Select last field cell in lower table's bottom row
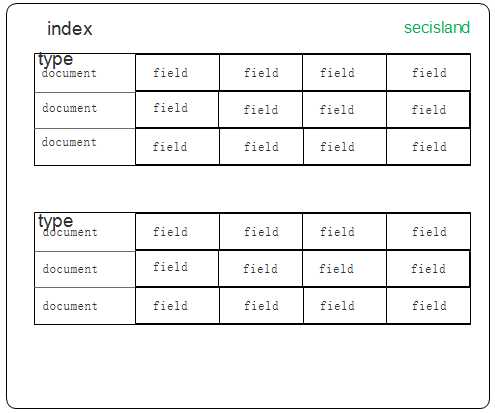Screen dimensions: 495x413 click(x=429, y=306)
